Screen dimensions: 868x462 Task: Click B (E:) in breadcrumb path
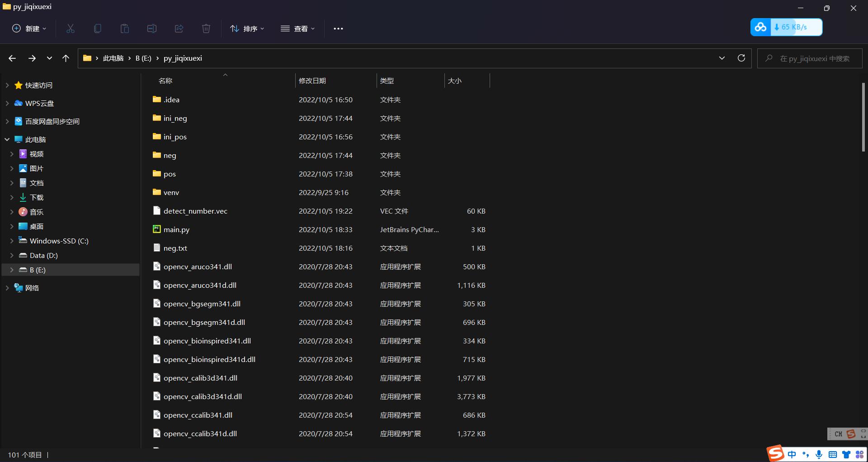tap(143, 58)
